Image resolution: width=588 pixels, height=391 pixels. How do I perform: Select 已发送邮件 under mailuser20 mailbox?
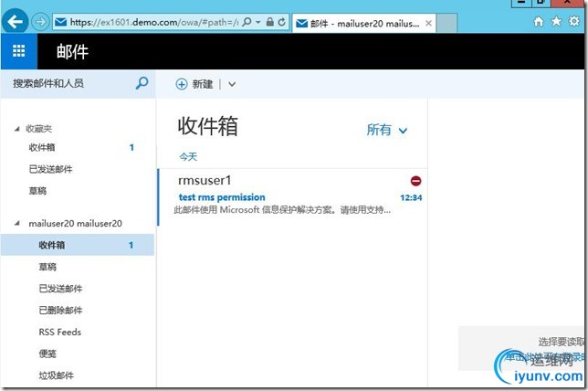point(60,289)
